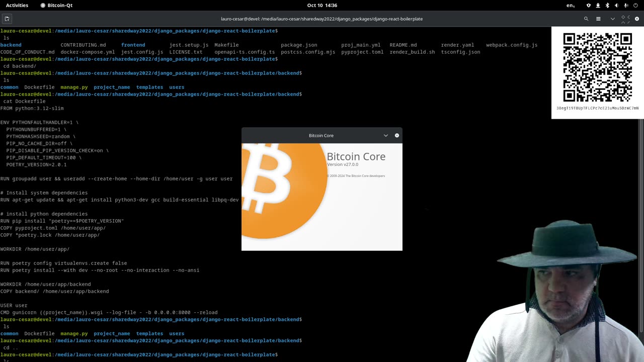Open the terminal hamburger menu
Screen dimensions: 644x362
[598, 19]
